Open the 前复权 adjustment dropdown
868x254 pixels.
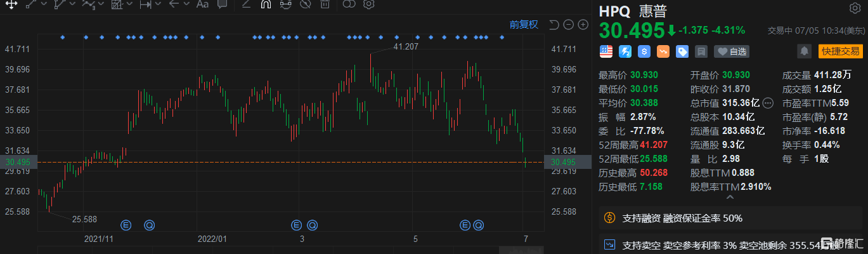click(x=524, y=24)
